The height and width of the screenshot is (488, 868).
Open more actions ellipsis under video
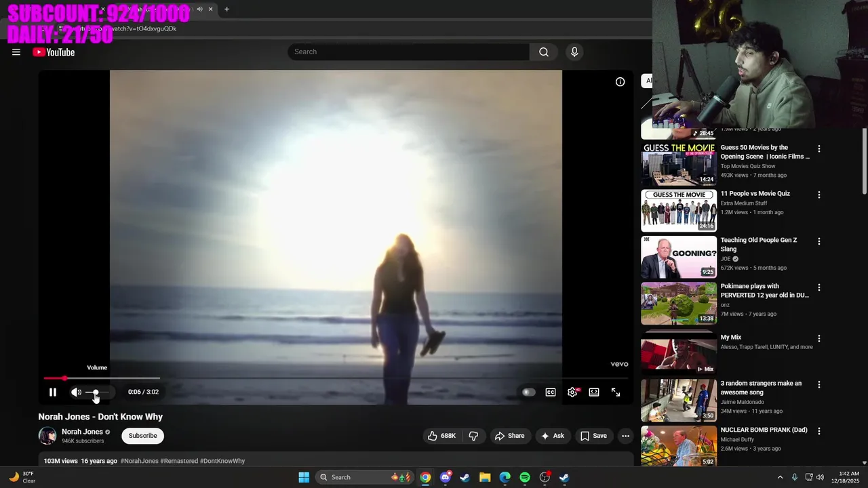coord(625,436)
